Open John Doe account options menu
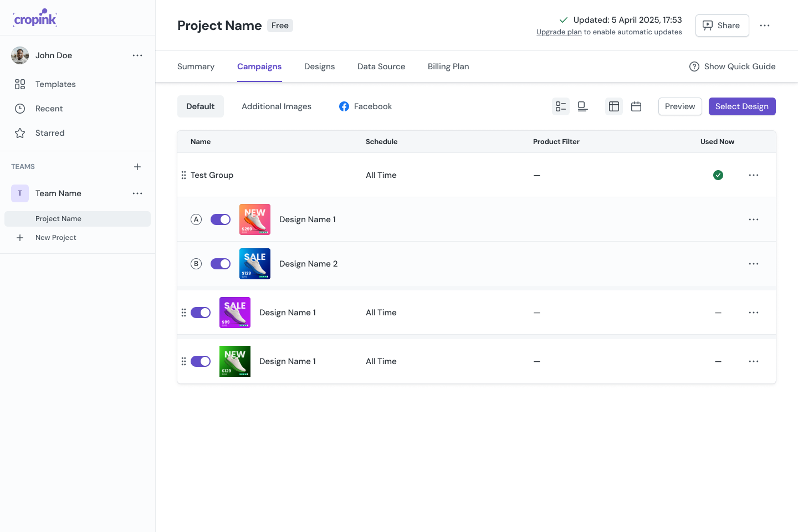The image size is (798, 532). [x=137, y=55]
